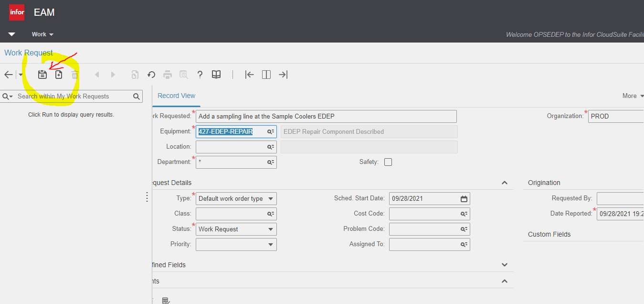Click the New Record icon
This screenshot has height=304, width=644.
pyautogui.click(x=59, y=75)
